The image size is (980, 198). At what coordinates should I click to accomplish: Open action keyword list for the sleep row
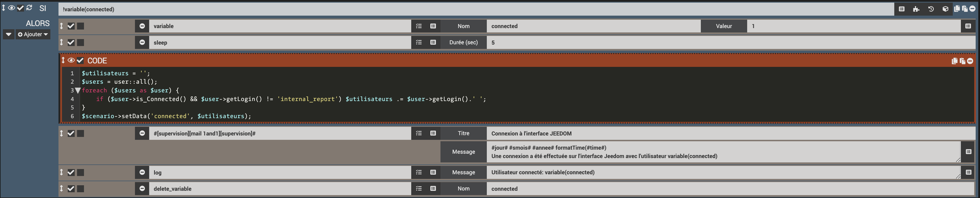[x=419, y=42]
